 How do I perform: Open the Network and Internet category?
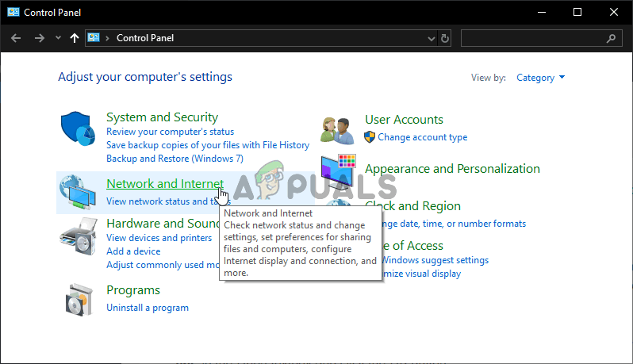165,184
